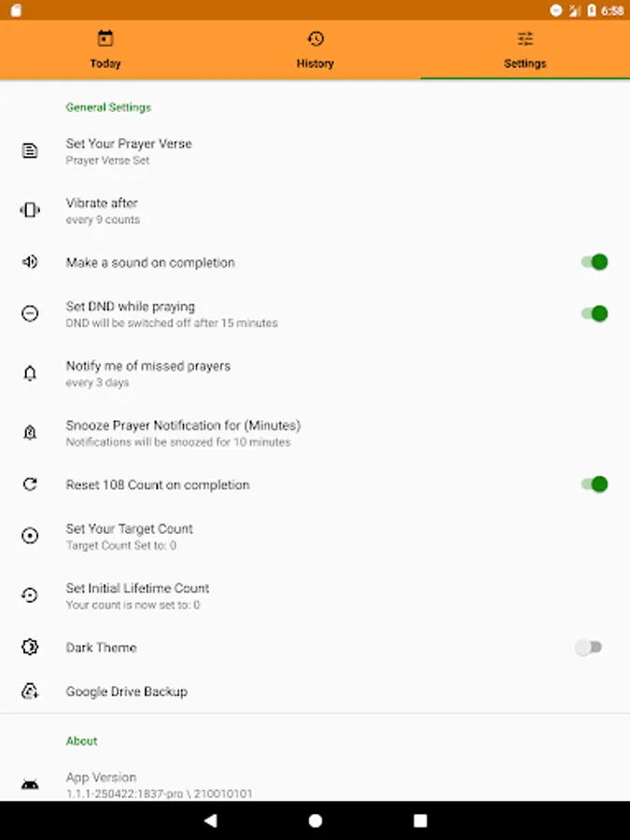This screenshot has height=840, width=630.
Task: Tap the Android home navigation button
Action: (315, 820)
